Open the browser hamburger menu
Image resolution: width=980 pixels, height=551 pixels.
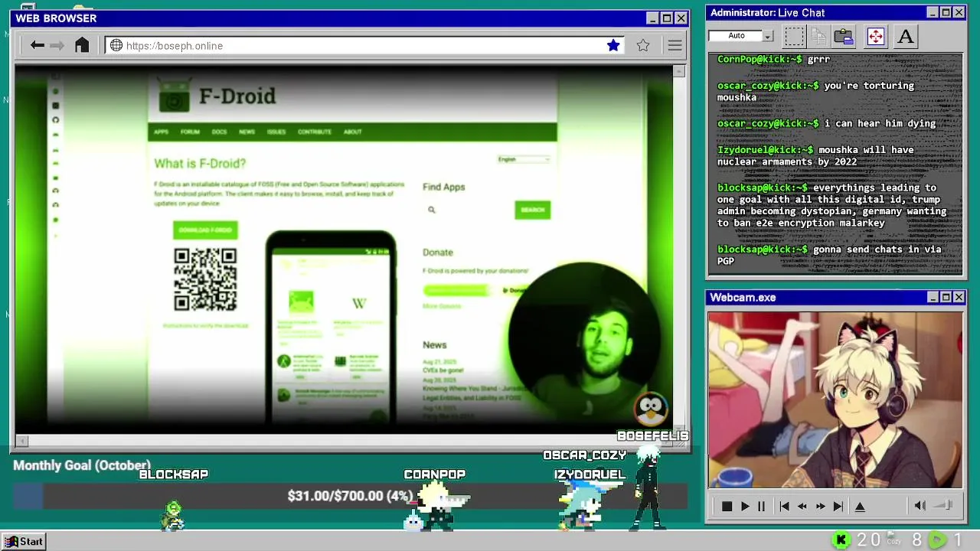click(x=675, y=45)
